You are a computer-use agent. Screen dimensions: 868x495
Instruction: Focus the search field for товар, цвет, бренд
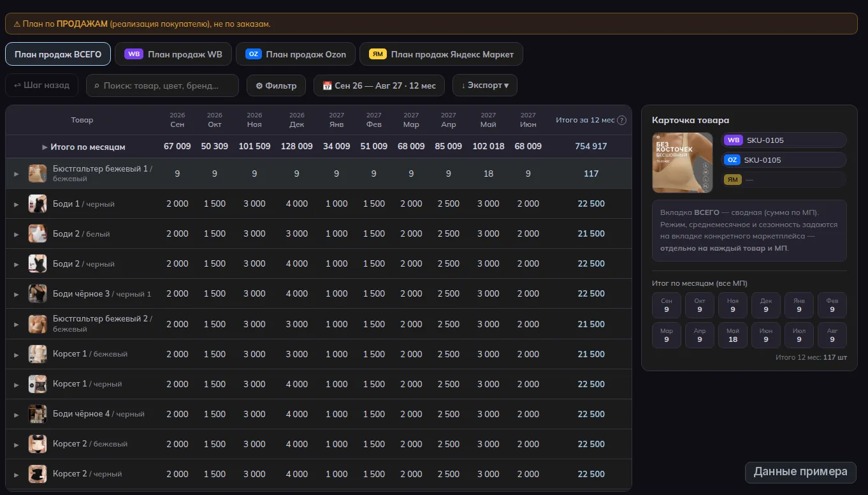(x=163, y=85)
